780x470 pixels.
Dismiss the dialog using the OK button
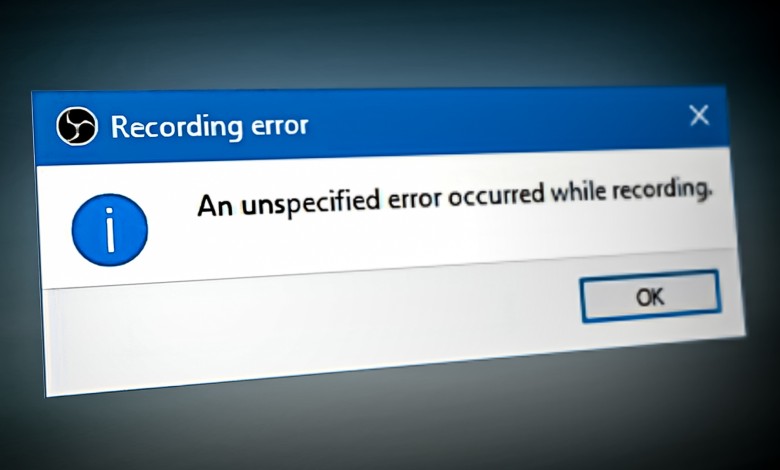coord(651,296)
